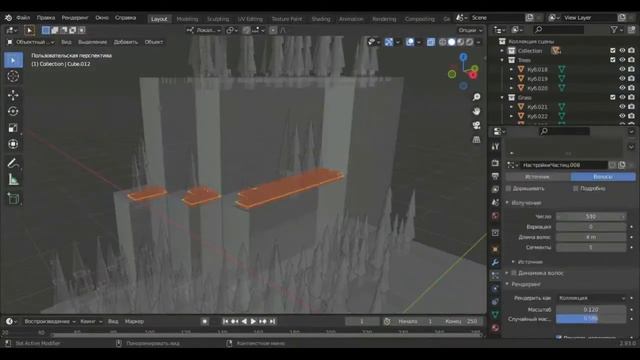This screenshot has width=640, height=360.
Task: Open the outliner filter dropdown
Action: 616,29
